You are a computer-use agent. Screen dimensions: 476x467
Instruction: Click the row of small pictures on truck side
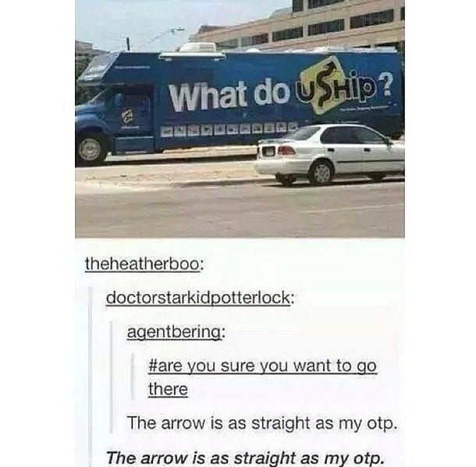(229, 129)
